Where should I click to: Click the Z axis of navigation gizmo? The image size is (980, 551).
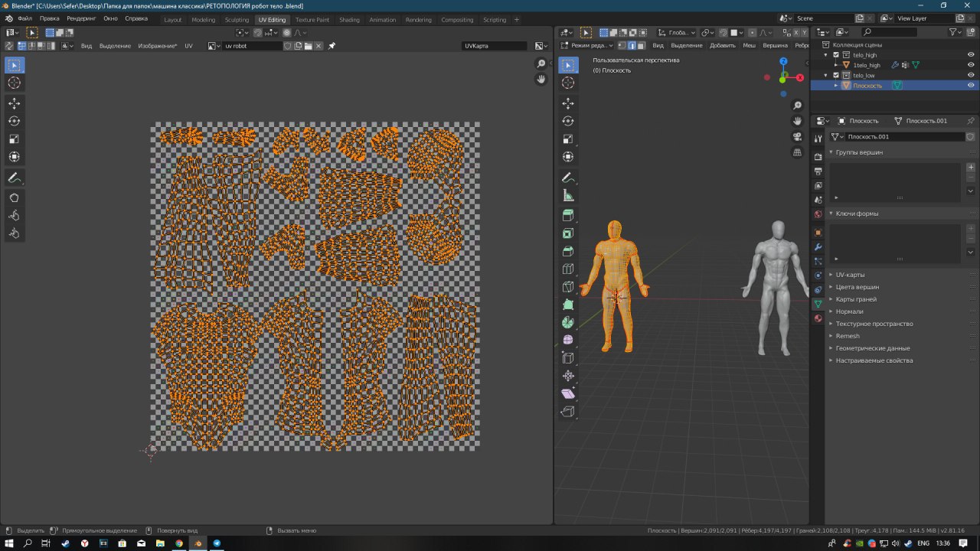(783, 61)
